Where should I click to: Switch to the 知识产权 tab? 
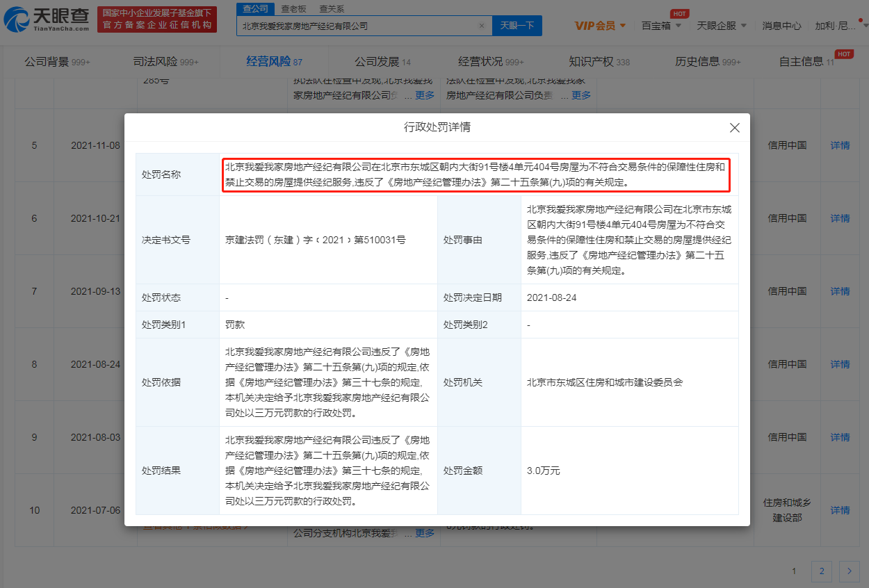pos(599,62)
